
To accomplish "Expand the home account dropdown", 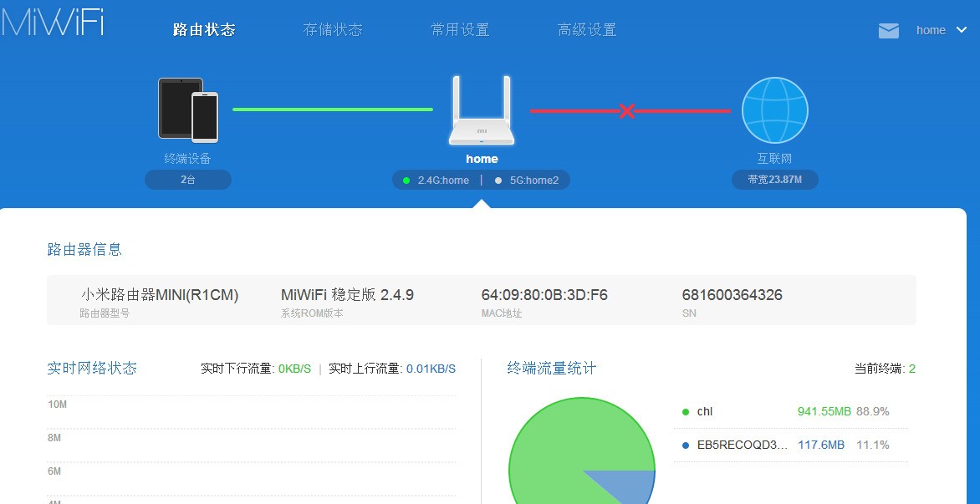I will (x=961, y=30).
